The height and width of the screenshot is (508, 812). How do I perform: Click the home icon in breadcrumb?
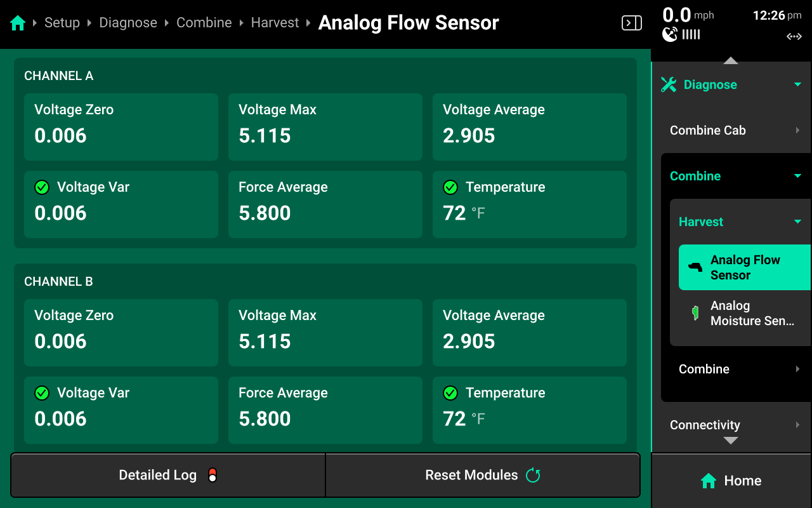coord(18,23)
